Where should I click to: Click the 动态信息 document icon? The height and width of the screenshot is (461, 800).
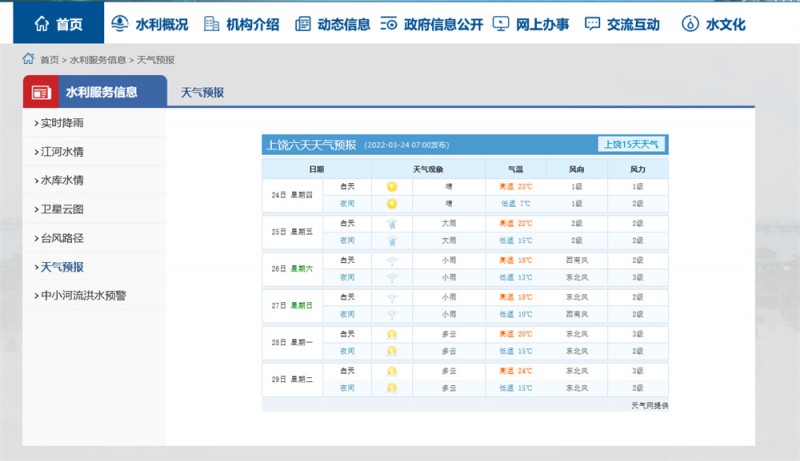pos(303,24)
